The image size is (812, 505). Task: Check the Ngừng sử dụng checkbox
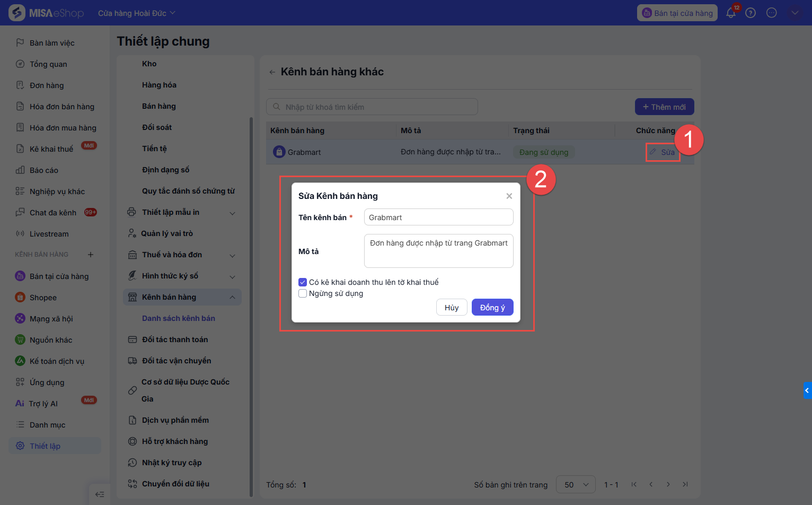click(303, 293)
